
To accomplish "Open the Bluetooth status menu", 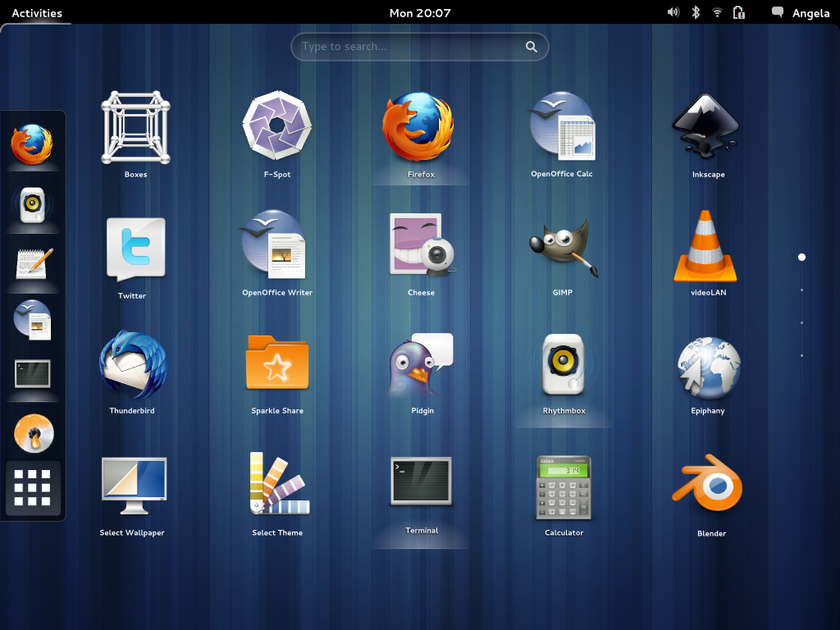I will (x=696, y=12).
